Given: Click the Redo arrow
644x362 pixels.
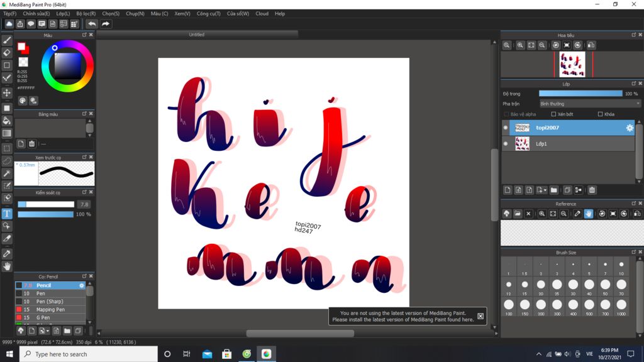Looking at the screenshot, I should pos(106,24).
